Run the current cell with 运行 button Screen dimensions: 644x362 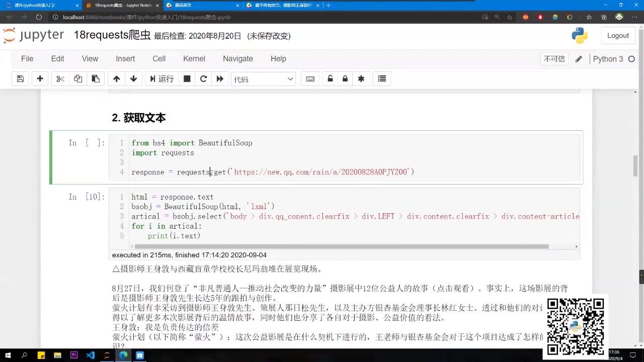tap(162, 79)
